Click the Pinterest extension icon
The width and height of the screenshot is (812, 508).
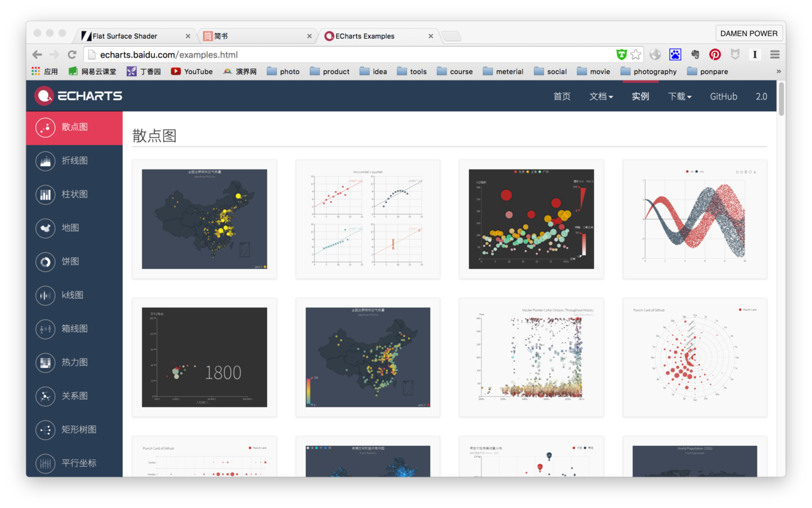(714, 54)
